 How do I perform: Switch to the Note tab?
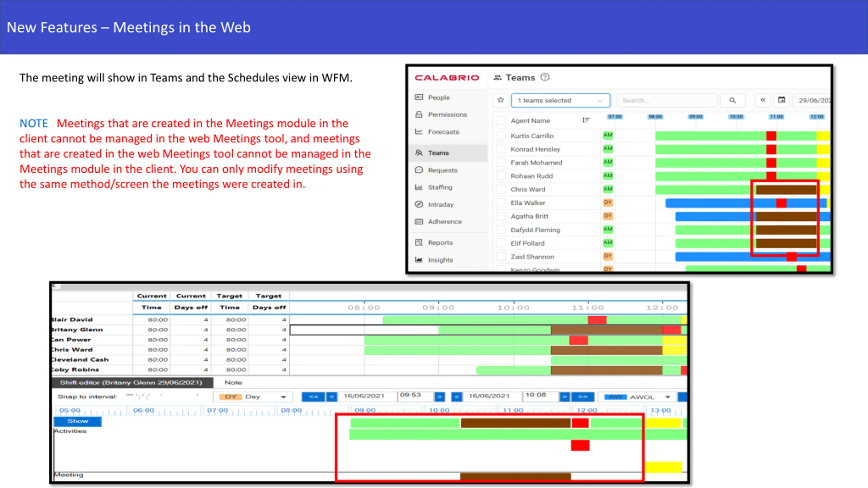[x=233, y=382]
